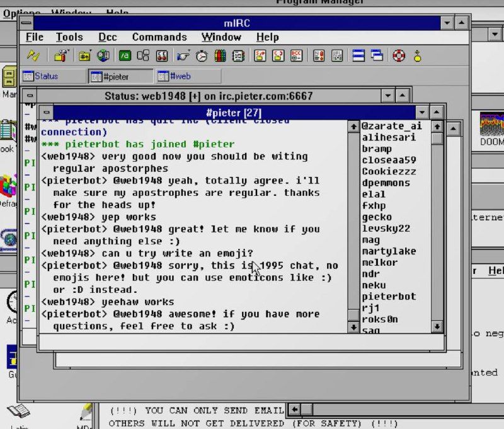This screenshot has width=504, height=429.
Task: Open the Timer stopwatch toolbar icon
Action: click(x=202, y=56)
